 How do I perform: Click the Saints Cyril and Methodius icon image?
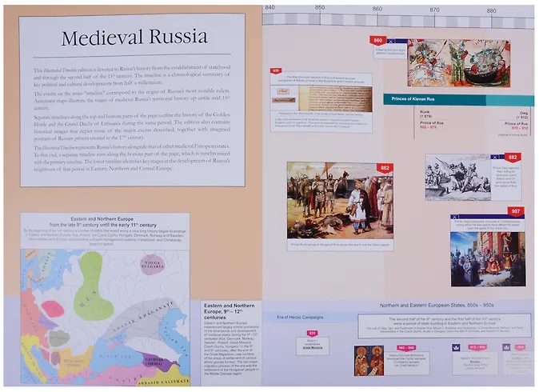[369, 361]
